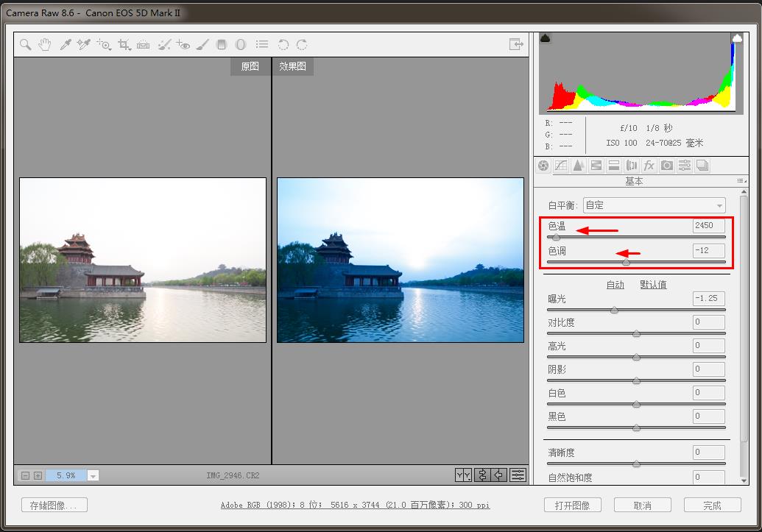Select the Radial Filter tool
Image resolution: width=762 pixels, height=532 pixels.
pos(241,45)
